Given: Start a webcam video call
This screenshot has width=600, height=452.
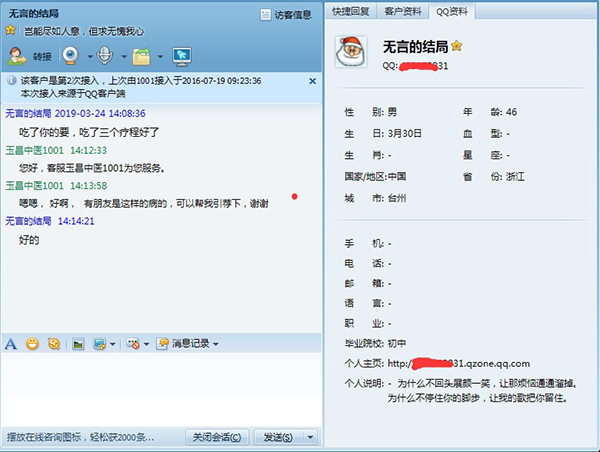Looking at the screenshot, I should [x=71, y=56].
